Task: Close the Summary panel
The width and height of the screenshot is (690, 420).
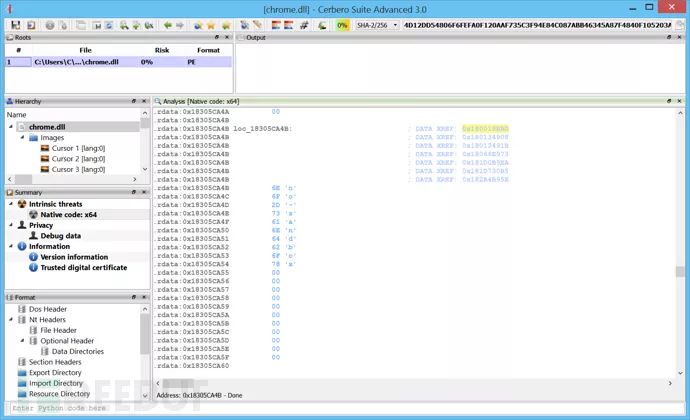Action: [143, 192]
